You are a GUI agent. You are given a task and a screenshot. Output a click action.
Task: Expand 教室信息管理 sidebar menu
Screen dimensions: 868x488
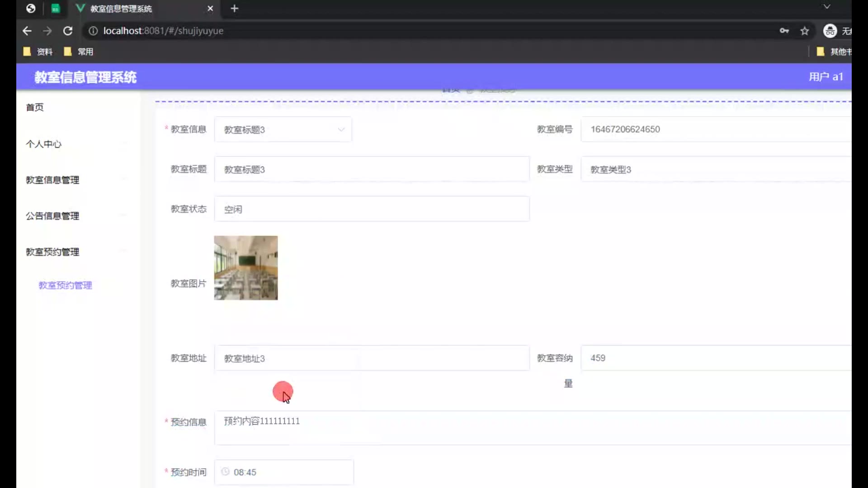coord(52,180)
